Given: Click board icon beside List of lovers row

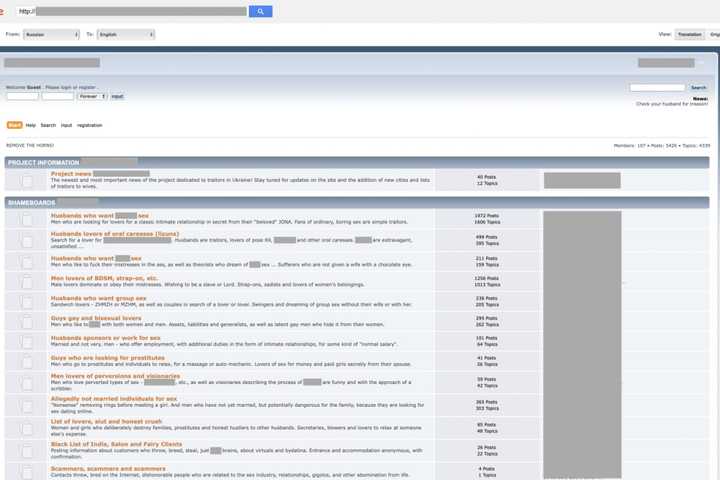Looking at the screenshot, I should point(27,428).
